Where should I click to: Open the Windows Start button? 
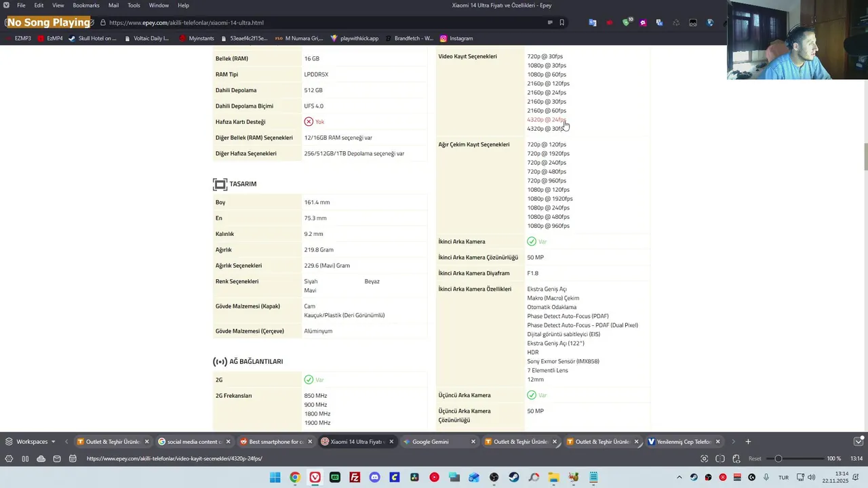275,478
